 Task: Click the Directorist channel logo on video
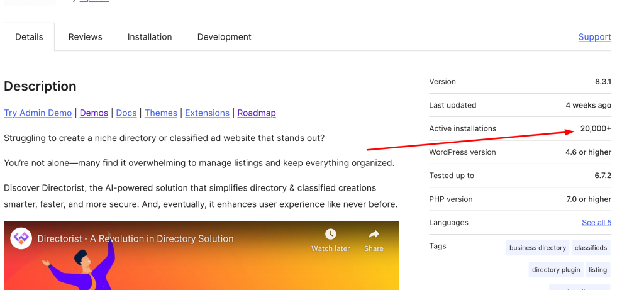(21, 238)
